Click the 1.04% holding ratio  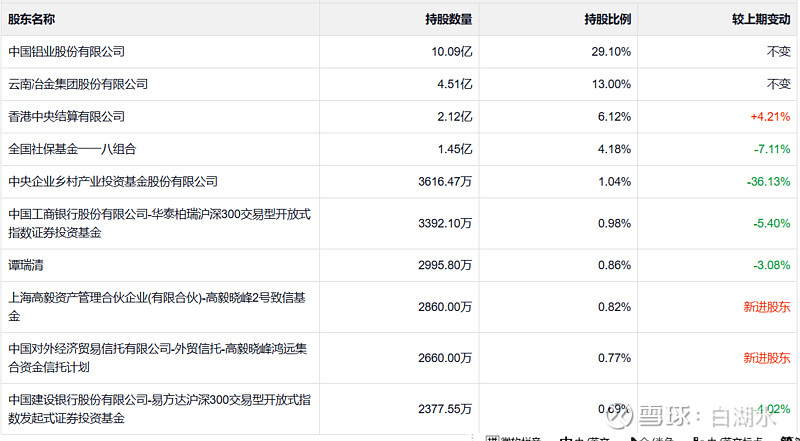tap(614, 181)
